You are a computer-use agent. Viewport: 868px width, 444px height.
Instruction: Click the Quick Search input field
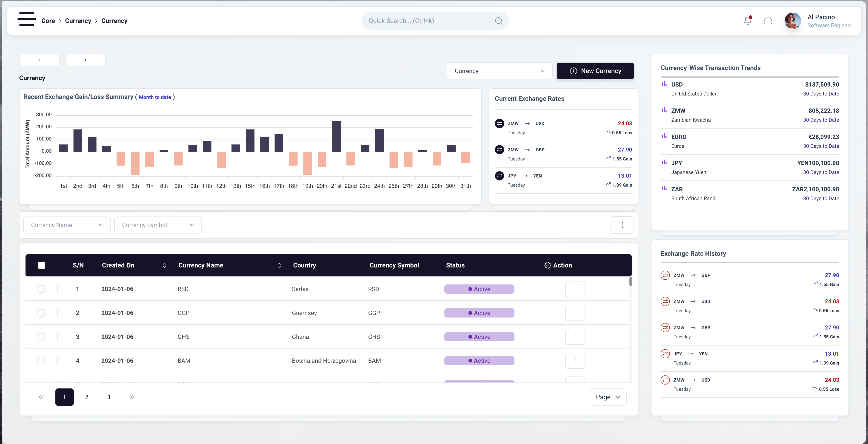tap(428, 21)
